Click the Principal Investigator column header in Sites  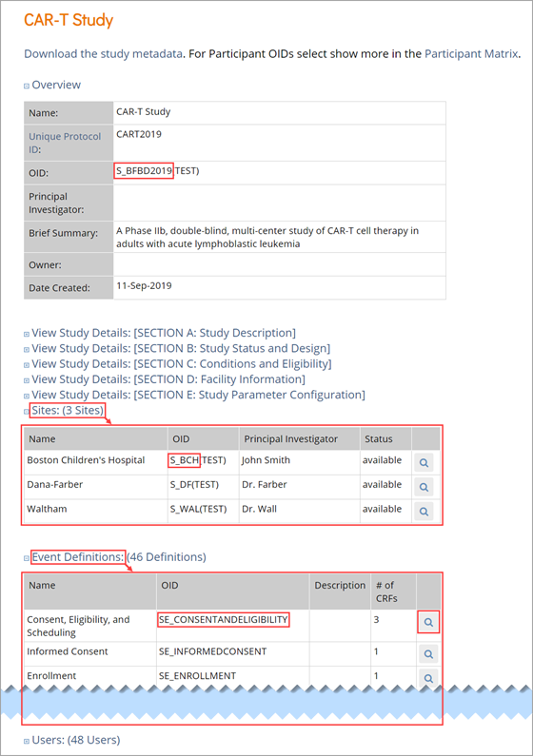(x=291, y=438)
